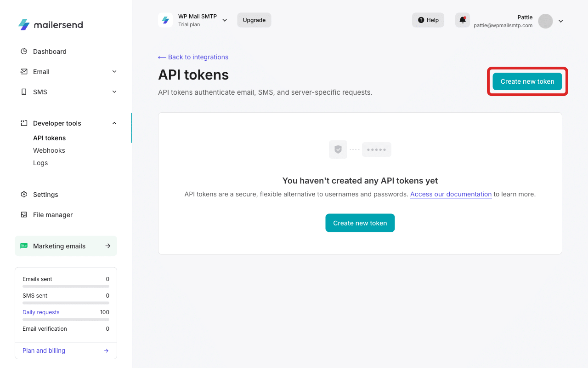The image size is (588, 368).
Task: Follow the Back to integrations link
Action: 193,57
